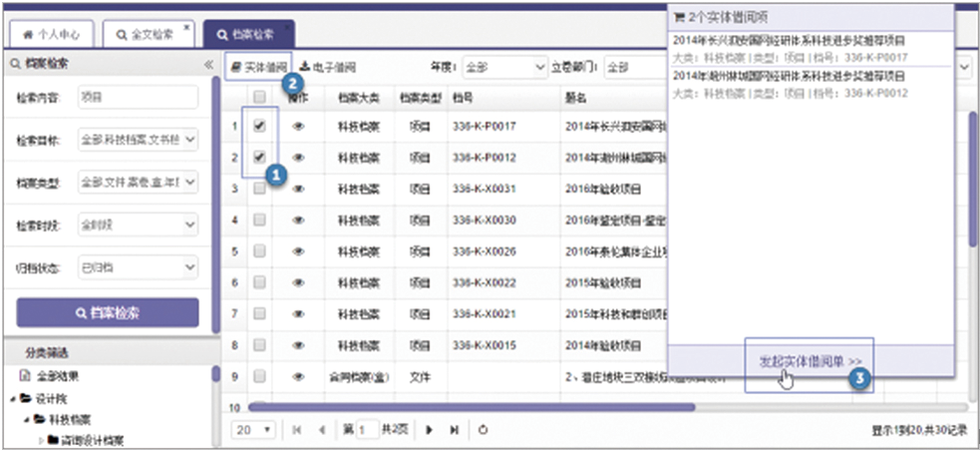Click the 发起实体借阅单 link
The height and width of the screenshot is (451, 980).
pos(810,359)
